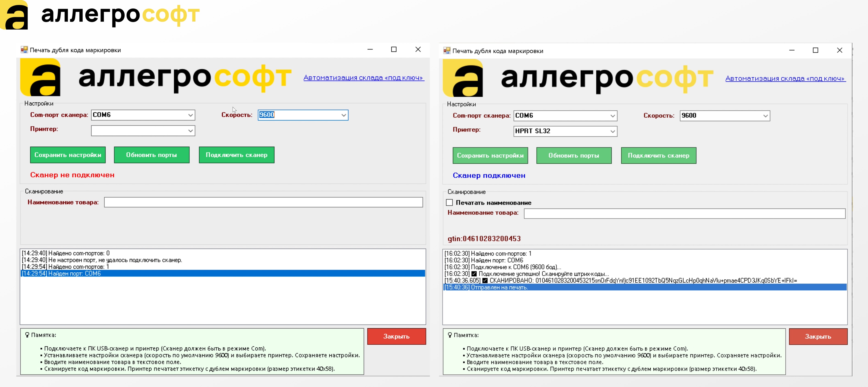This screenshot has width=868, height=387.
Task: Open the HPRT SL32 printer dropdown
Action: tap(612, 132)
